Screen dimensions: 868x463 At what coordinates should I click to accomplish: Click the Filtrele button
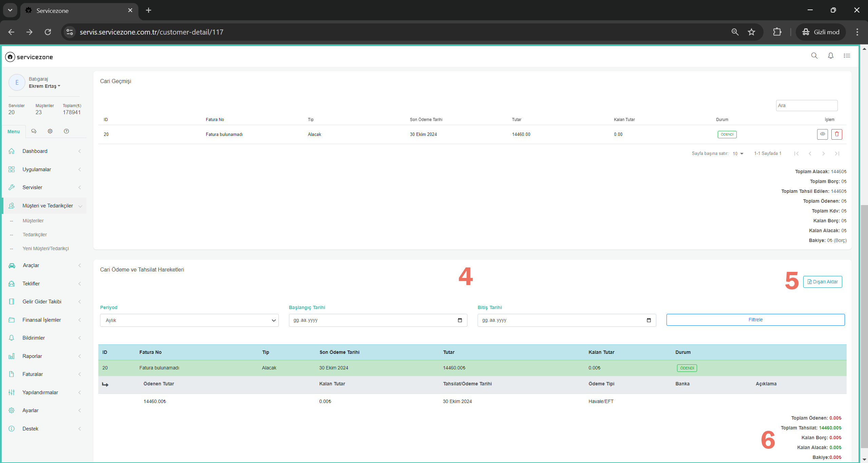click(x=755, y=320)
